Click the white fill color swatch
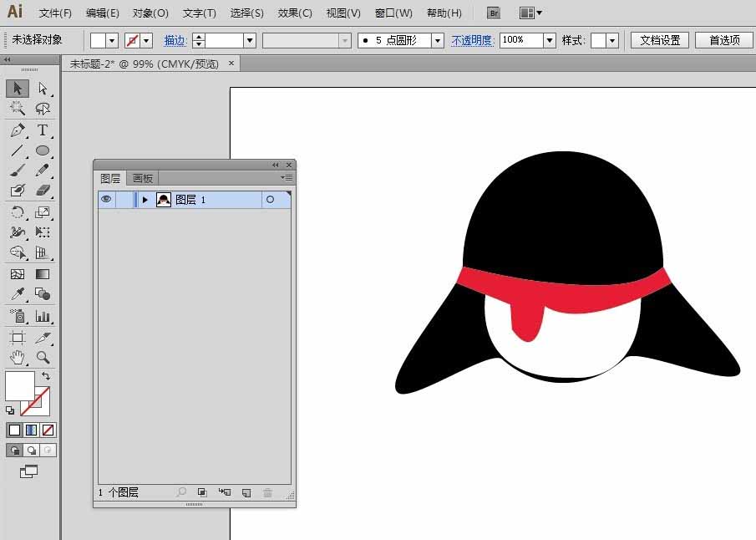Image resolution: width=756 pixels, height=540 pixels. click(x=19, y=385)
